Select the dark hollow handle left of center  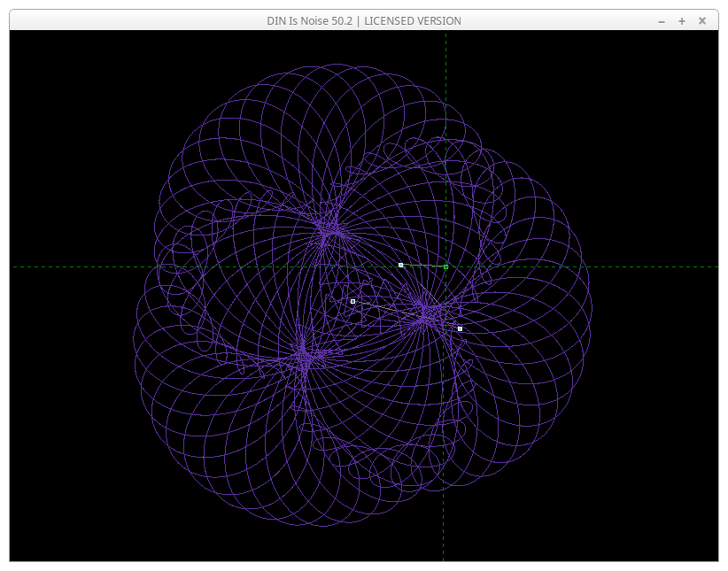click(x=352, y=301)
